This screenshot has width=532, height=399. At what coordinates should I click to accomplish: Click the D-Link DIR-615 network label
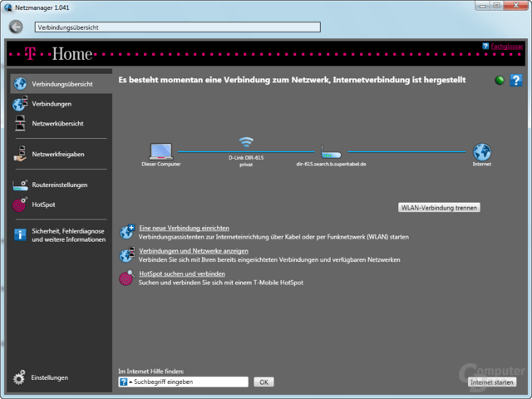click(246, 158)
